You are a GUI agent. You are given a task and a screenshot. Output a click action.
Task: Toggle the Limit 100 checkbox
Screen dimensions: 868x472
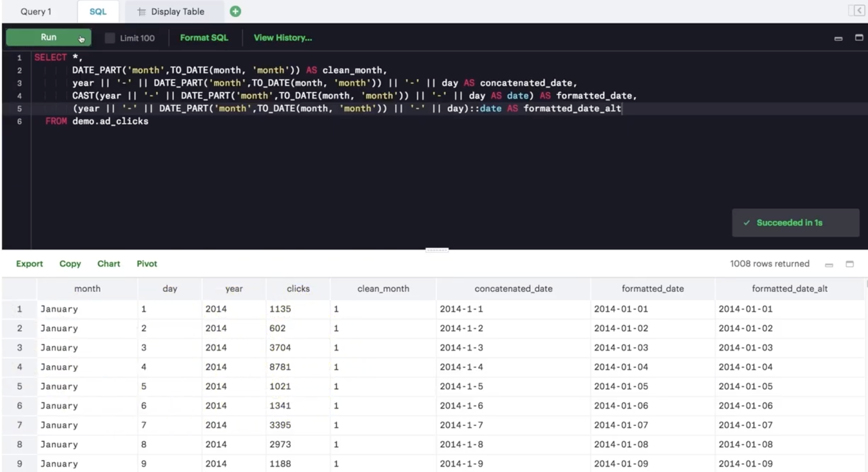110,38
